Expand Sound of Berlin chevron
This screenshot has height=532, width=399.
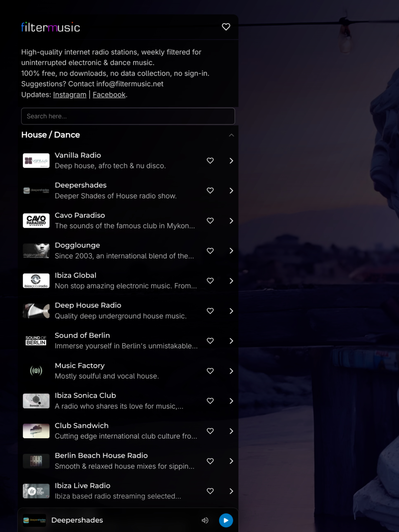click(x=231, y=341)
